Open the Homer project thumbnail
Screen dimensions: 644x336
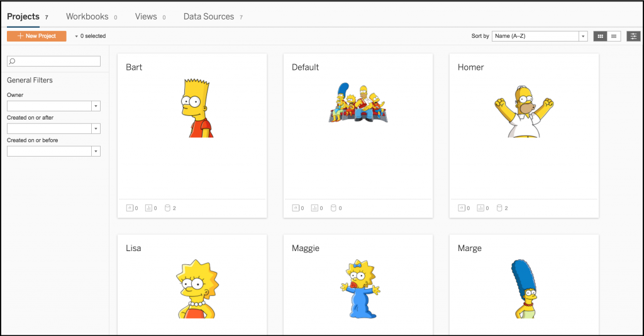524,111
